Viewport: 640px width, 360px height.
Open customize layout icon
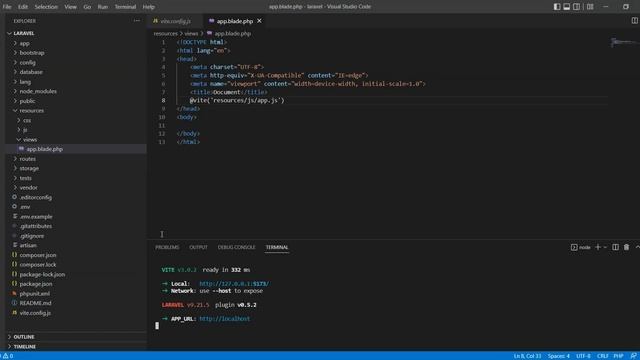click(590, 7)
